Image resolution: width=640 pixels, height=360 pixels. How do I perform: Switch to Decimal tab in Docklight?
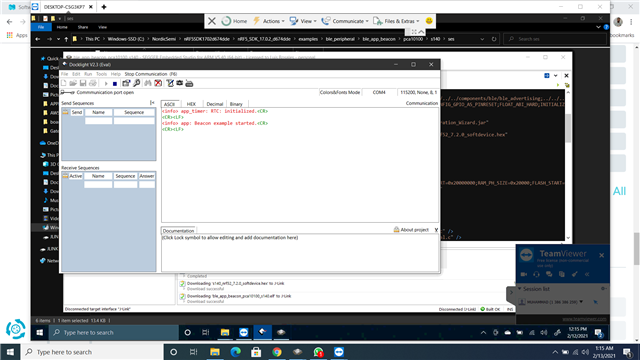click(x=215, y=104)
